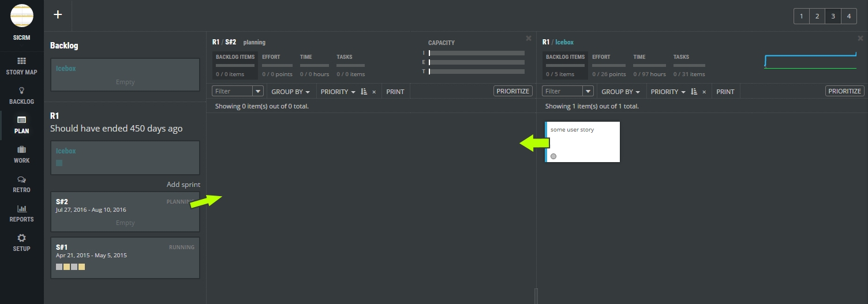
Task: Select the S#1 running sprint card
Action: coord(125,258)
